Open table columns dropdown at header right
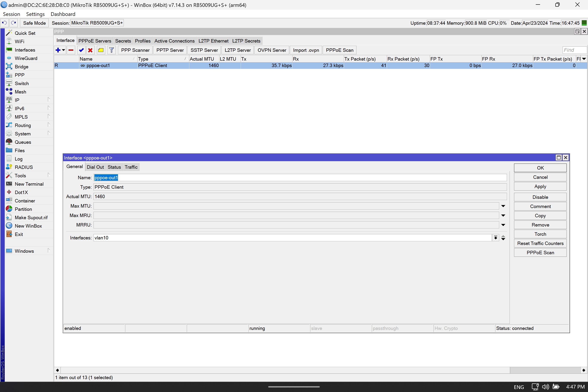Image resolution: width=588 pixels, height=392 pixels. pyautogui.click(x=584, y=59)
